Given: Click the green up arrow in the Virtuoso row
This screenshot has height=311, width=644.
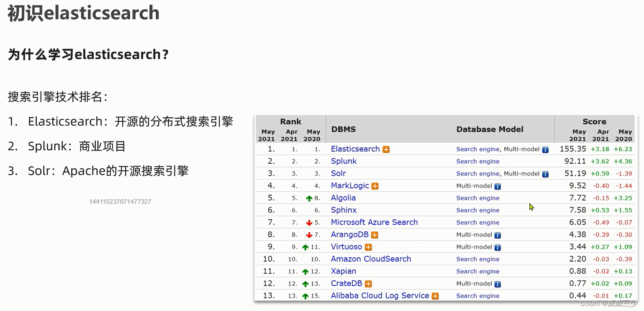Looking at the screenshot, I should pos(305,247).
